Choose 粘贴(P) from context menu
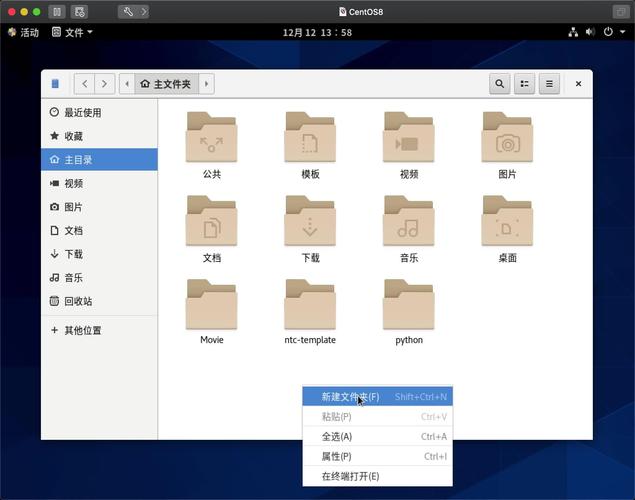The image size is (635, 500). (x=377, y=416)
